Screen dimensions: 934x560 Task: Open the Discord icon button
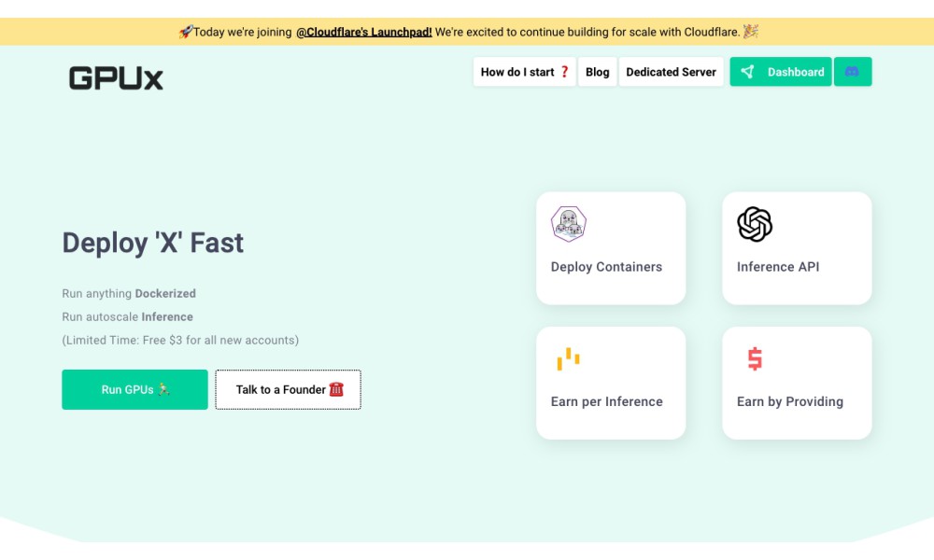[x=853, y=72]
